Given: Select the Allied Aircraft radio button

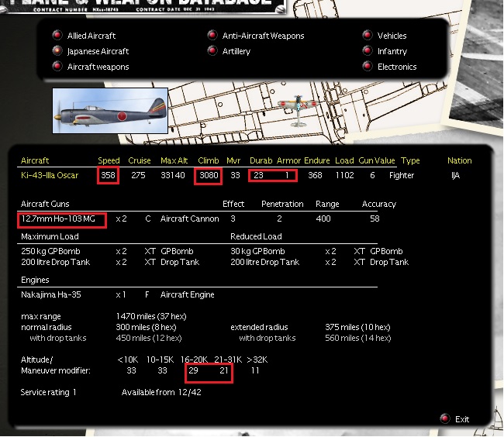Looking at the screenshot, I should tap(57, 35).
